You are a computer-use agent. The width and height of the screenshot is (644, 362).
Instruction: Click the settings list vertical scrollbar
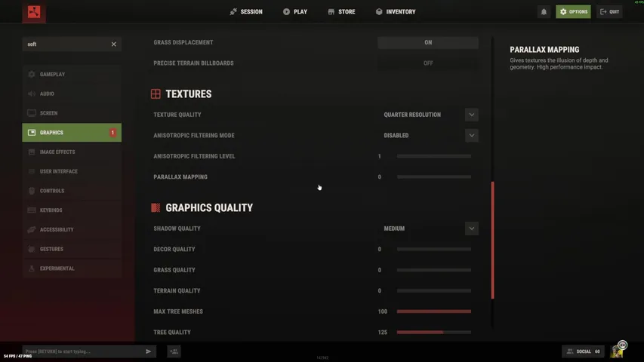[492, 240]
